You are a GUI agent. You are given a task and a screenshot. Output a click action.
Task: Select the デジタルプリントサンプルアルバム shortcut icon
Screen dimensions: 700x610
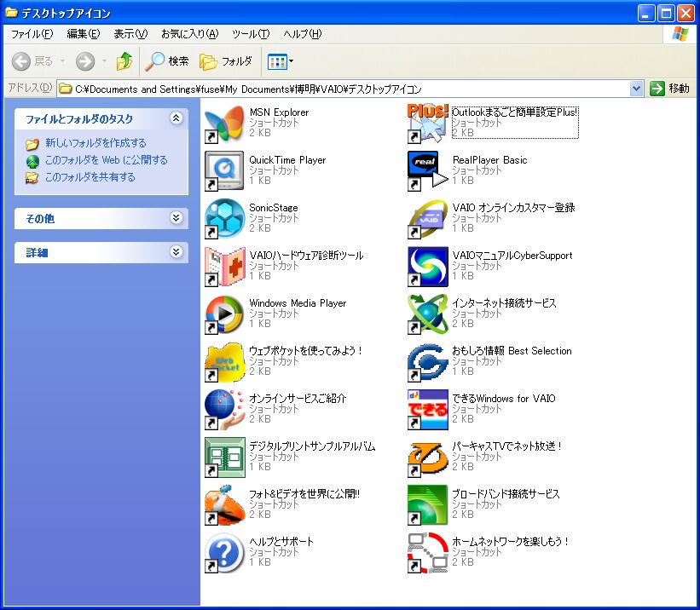224,457
